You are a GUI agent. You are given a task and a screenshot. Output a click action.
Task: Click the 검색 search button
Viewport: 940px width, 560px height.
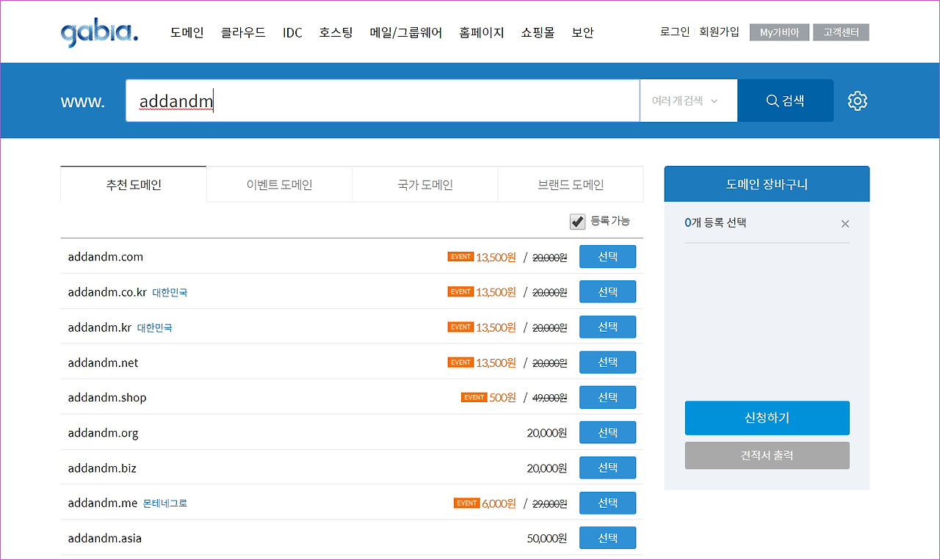click(x=786, y=101)
